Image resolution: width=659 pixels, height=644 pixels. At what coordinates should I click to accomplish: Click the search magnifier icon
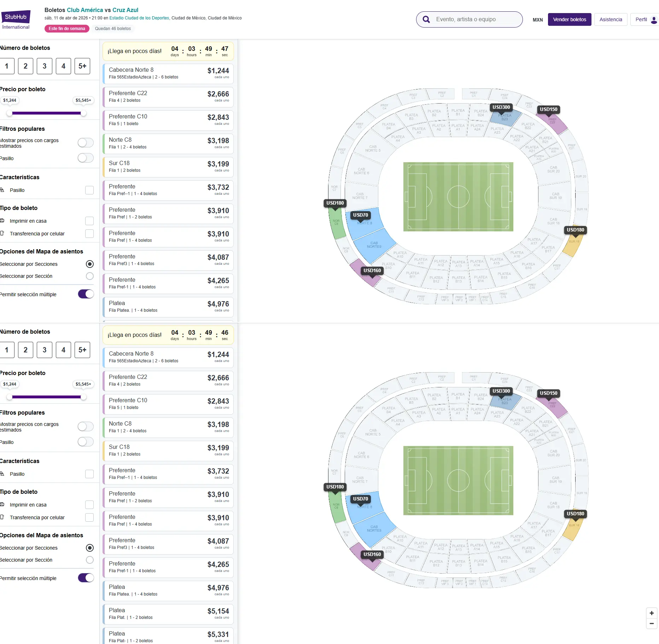point(426,19)
